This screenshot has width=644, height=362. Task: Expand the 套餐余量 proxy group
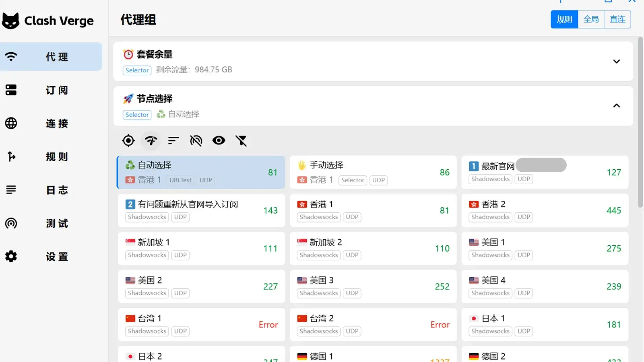(x=616, y=62)
